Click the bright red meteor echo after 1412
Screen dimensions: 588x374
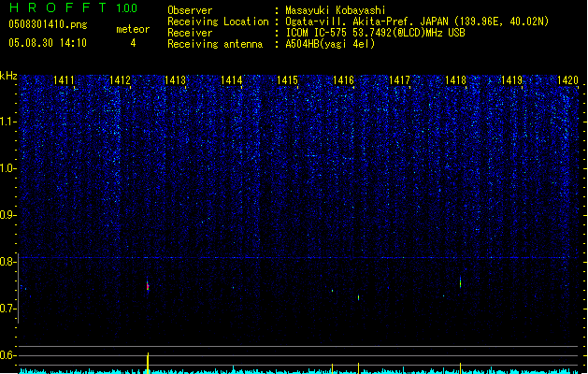[x=148, y=286]
